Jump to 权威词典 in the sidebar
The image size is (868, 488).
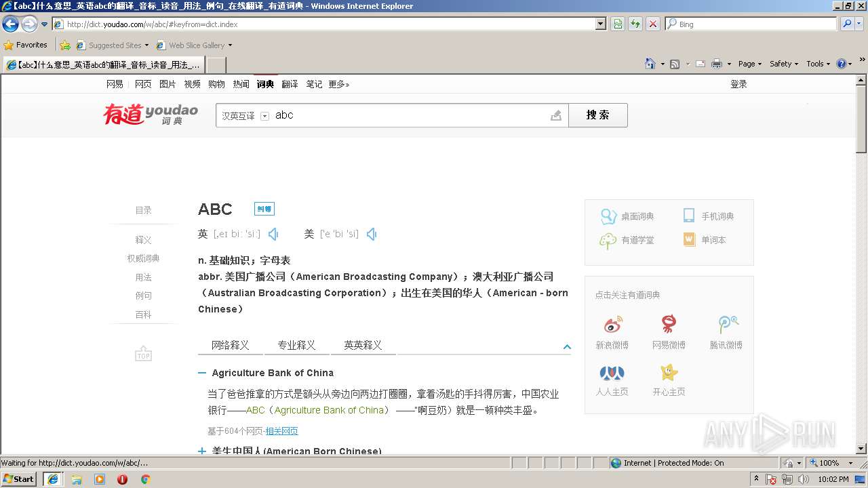[x=143, y=258]
